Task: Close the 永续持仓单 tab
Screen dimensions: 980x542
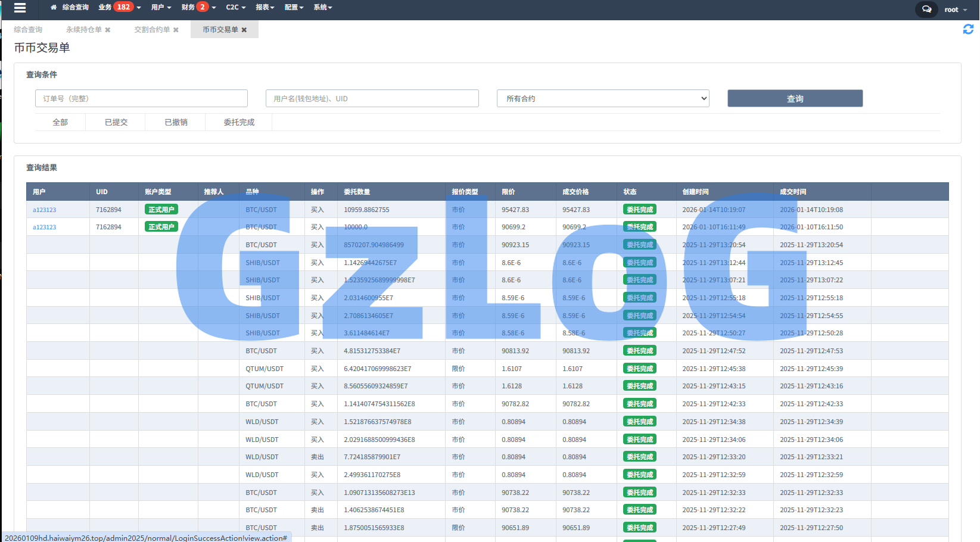Action: click(x=108, y=30)
